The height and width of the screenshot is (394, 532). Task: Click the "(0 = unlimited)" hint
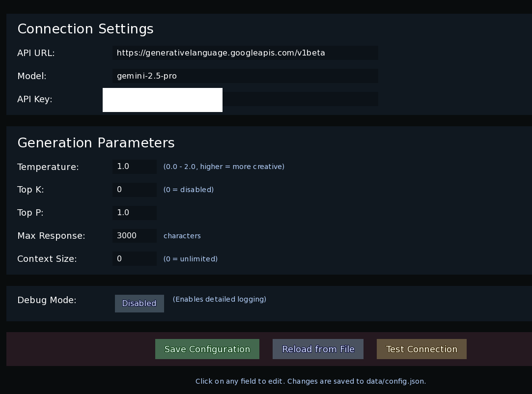coord(190,259)
